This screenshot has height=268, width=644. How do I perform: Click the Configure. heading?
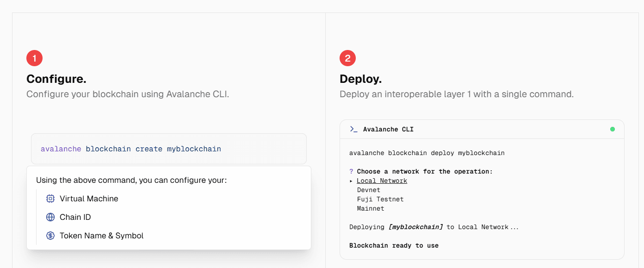(x=56, y=79)
